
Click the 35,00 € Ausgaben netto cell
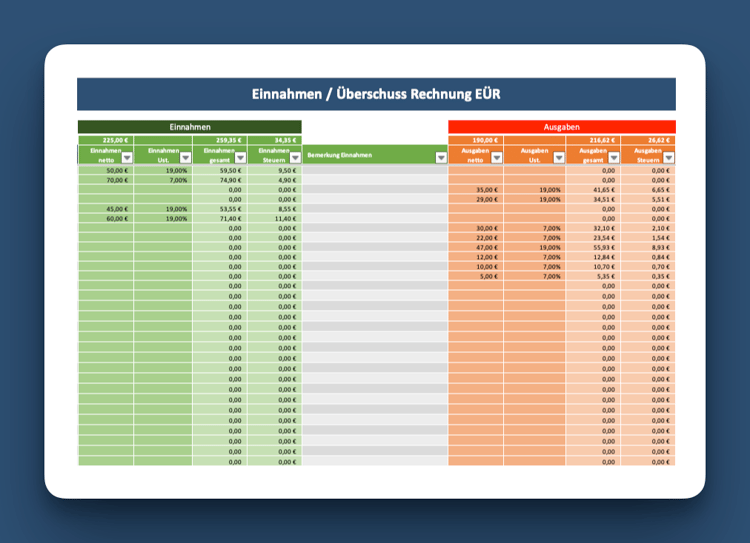click(475, 189)
